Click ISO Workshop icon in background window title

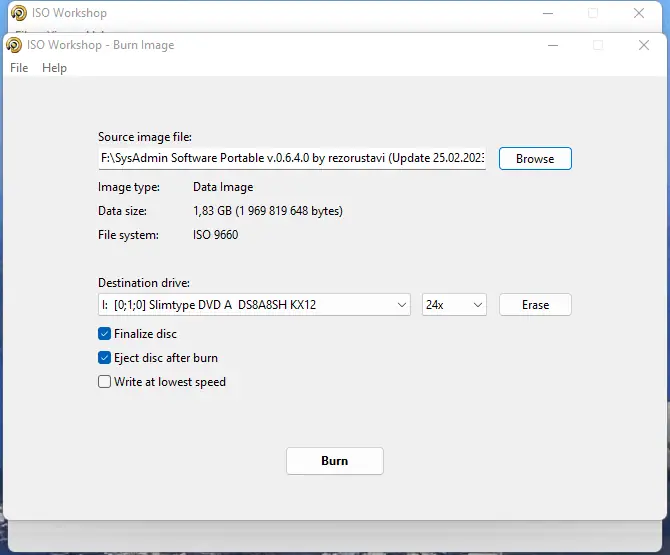coord(19,13)
